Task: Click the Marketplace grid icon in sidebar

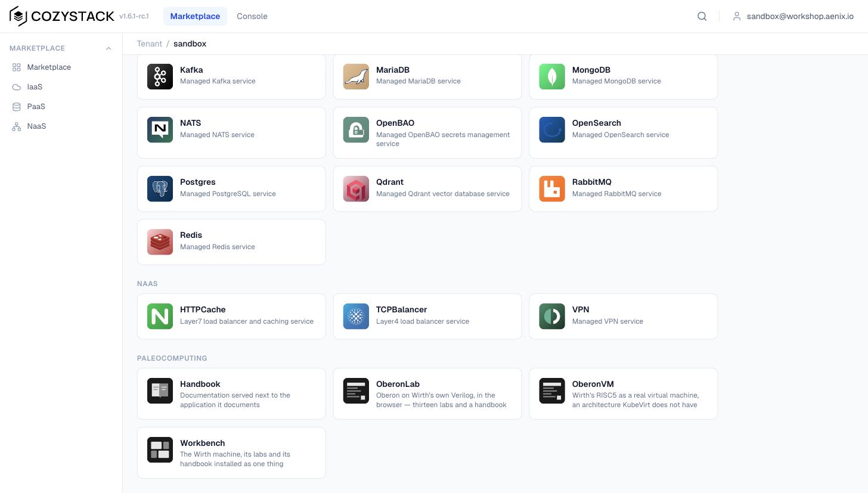Action: [17, 67]
